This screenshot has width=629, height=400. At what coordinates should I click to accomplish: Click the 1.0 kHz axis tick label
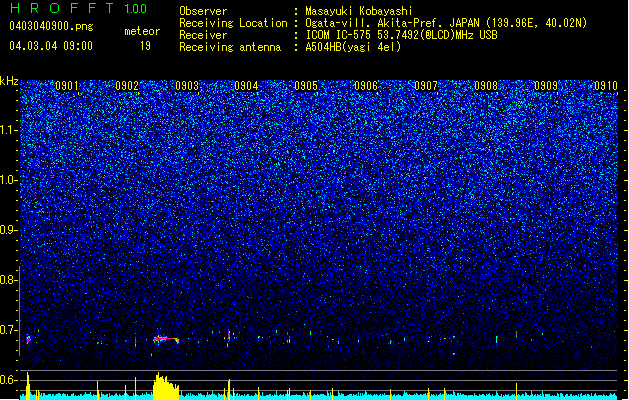click(x=9, y=180)
